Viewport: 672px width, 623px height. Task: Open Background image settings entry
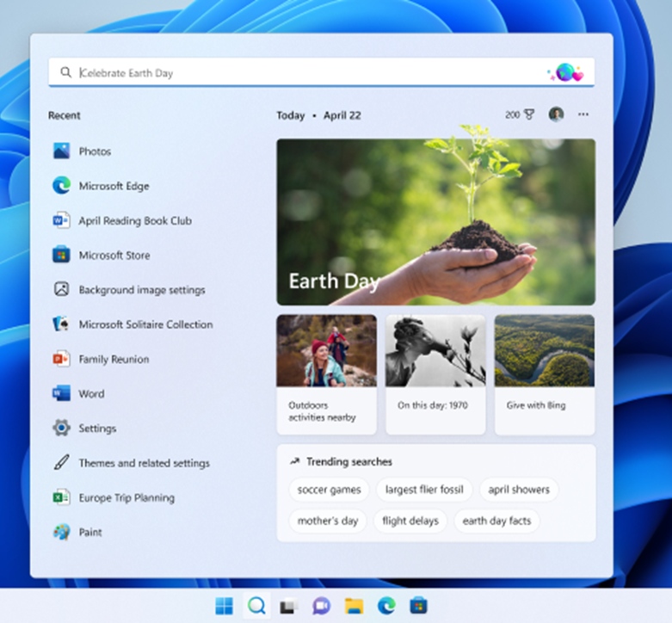142,290
